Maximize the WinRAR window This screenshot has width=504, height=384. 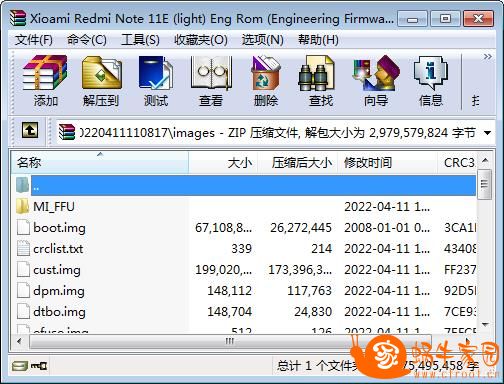pyautogui.click(x=445, y=18)
